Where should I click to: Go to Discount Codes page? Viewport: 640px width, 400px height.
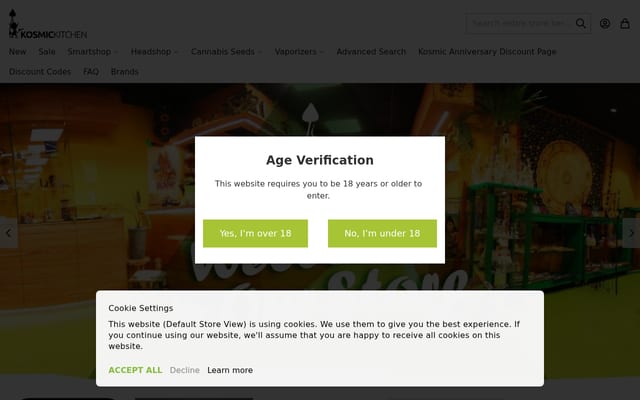click(x=40, y=72)
